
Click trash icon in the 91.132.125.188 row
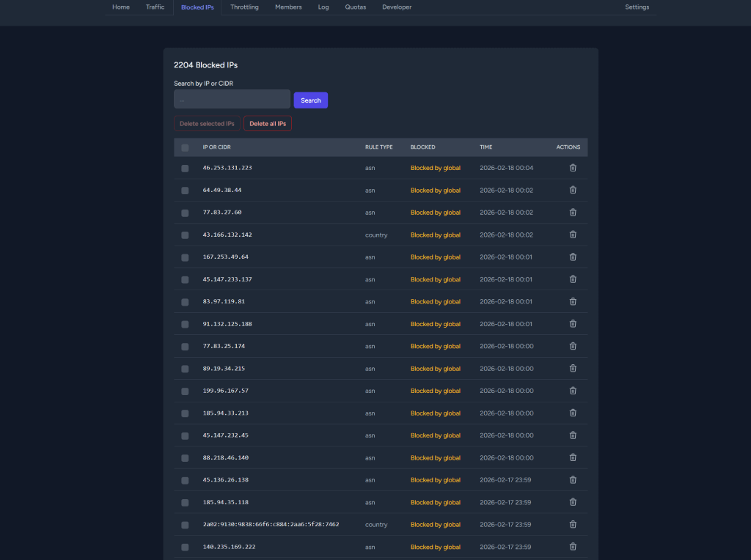pos(573,323)
